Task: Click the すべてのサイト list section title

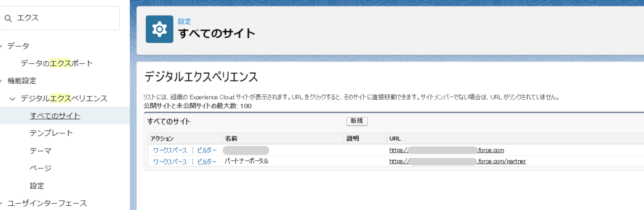Action: click(x=169, y=122)
